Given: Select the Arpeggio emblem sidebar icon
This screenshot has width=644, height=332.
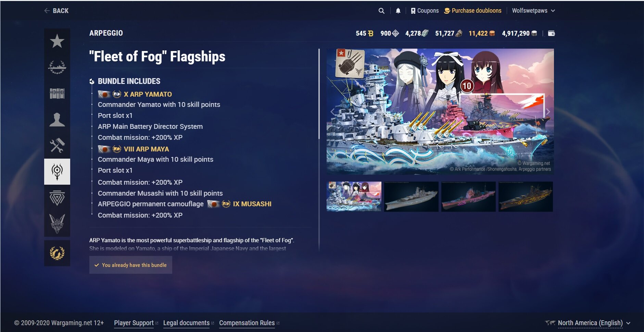Looking at the screenshot, I should tap(57, 172).
